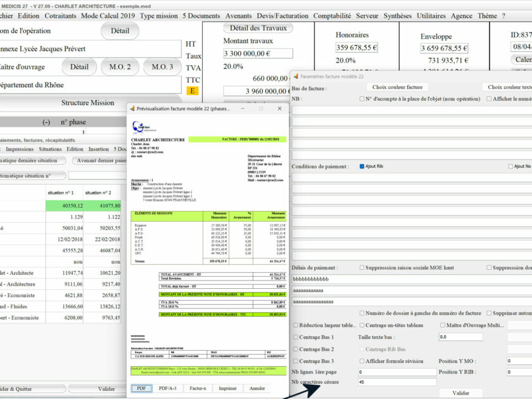Edit the Montant travaux field 3 300 000,00 €
Screen dimensions: 532x399
pyautogui.click(x=258, y=54)
